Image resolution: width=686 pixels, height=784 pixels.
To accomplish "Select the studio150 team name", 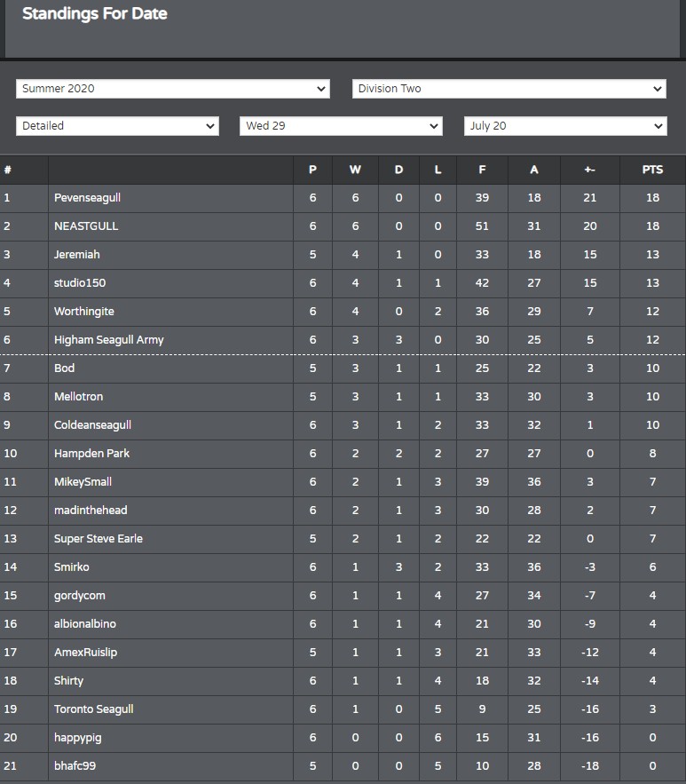I will 80,283.
